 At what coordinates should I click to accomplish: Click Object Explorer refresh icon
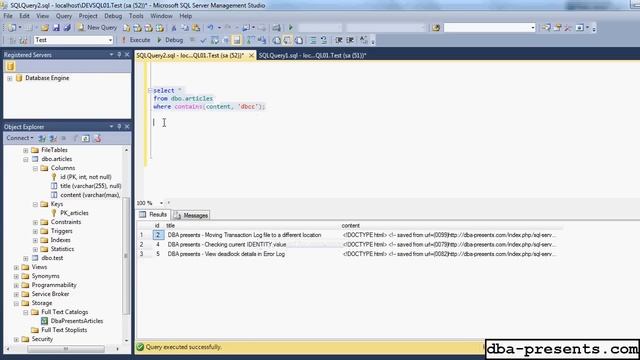click(x=85, y=138)
